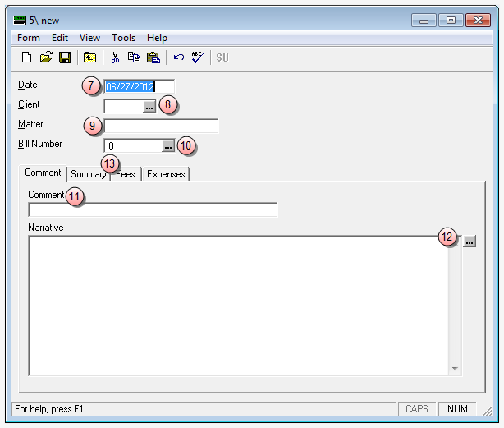
Task: Click the Date field showing 06/27/2012
Action: click(x=140, y=86)
